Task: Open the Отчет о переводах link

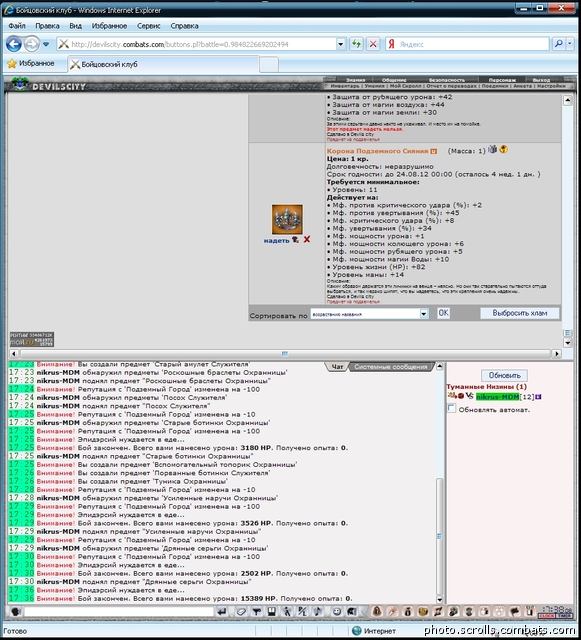Action: 451,86
